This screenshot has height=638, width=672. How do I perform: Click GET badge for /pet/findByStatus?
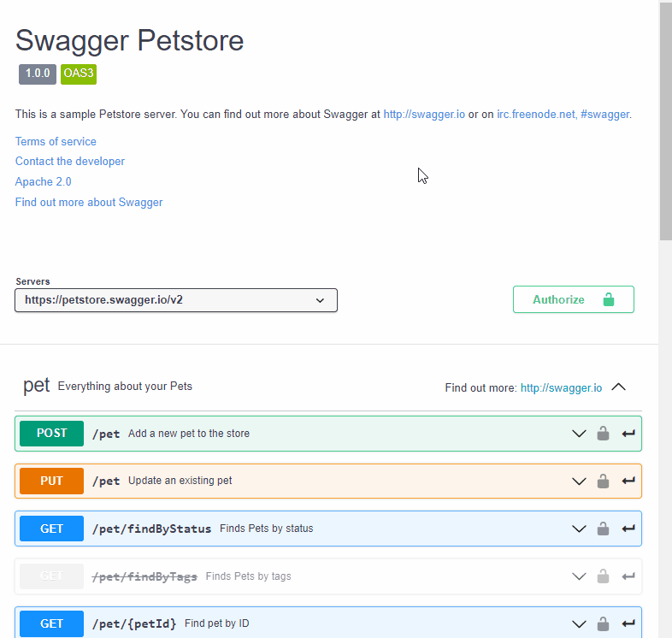click(x=51, y=529)
